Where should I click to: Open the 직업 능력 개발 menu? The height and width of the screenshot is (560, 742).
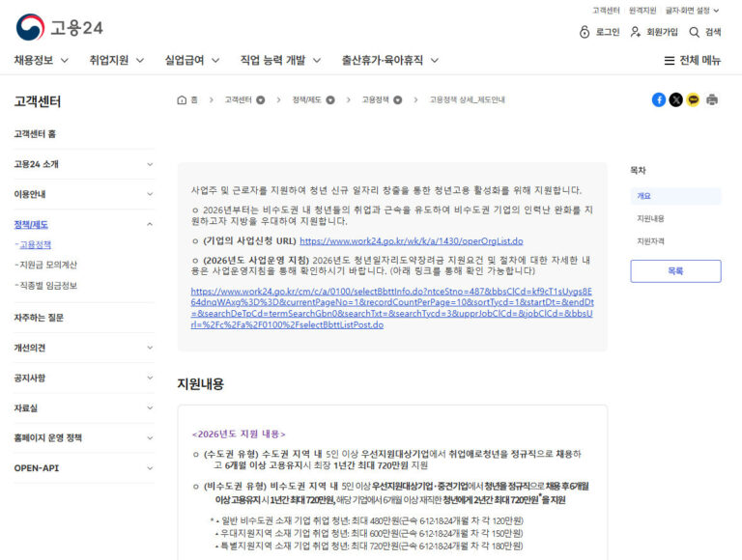click(280, 60)
